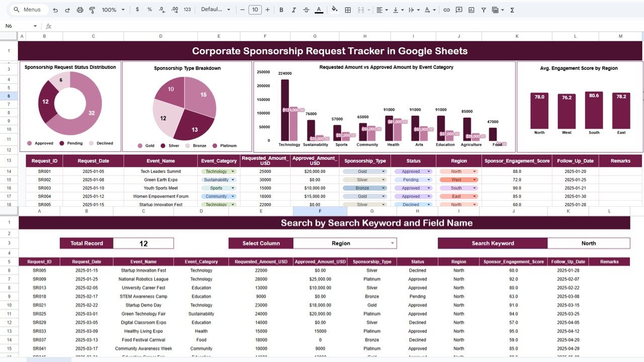
Task: Format as currency with the dollar icon
Action: click(137, 10)
